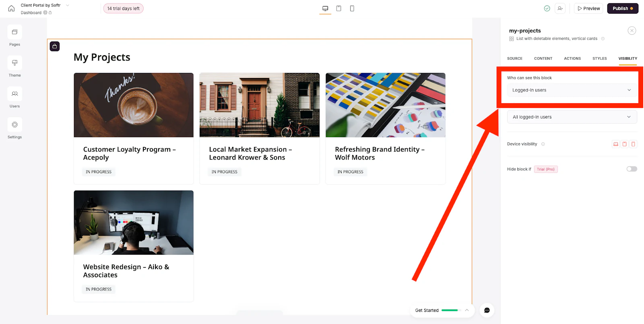Click the Customer Loyalty Program – Acepoly title
Screen dimensions: 644x324
[x=130, y=154]
